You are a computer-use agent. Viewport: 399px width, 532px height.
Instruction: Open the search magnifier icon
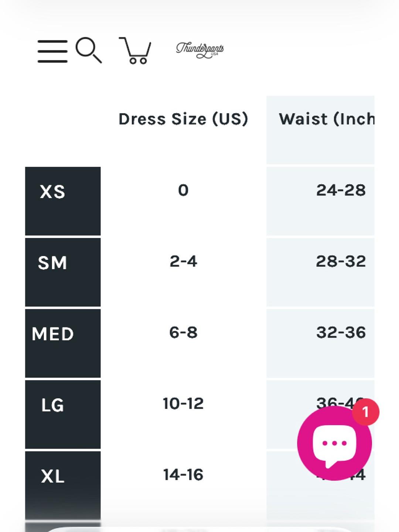[89, 50]
